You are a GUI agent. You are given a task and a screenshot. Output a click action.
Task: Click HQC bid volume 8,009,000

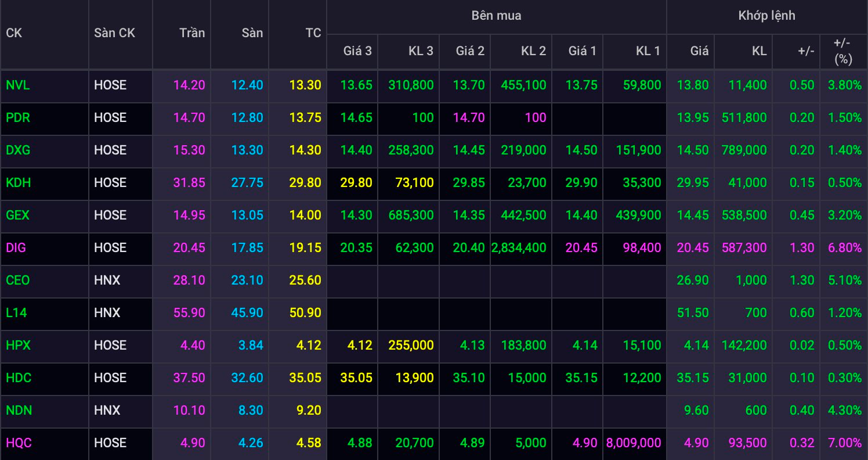[x=634, y=443]
